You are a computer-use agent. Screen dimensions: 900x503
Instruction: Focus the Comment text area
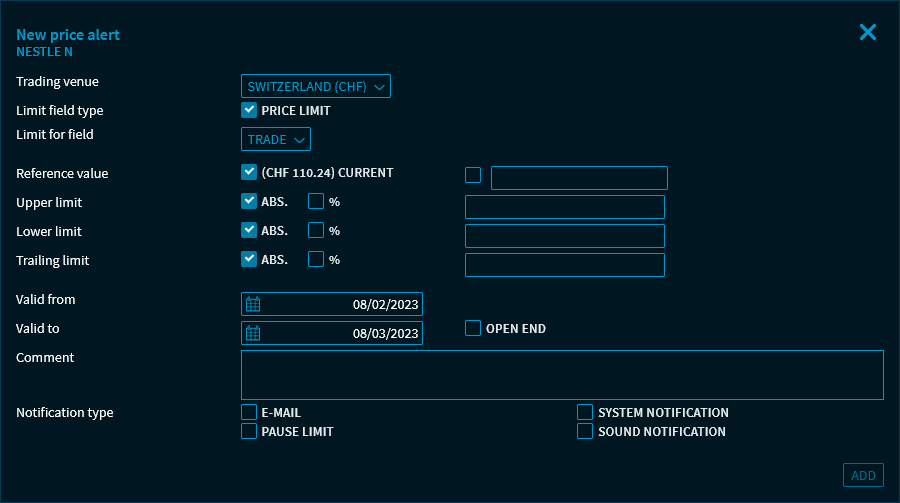pyautogui.click(x=562, y=375)
